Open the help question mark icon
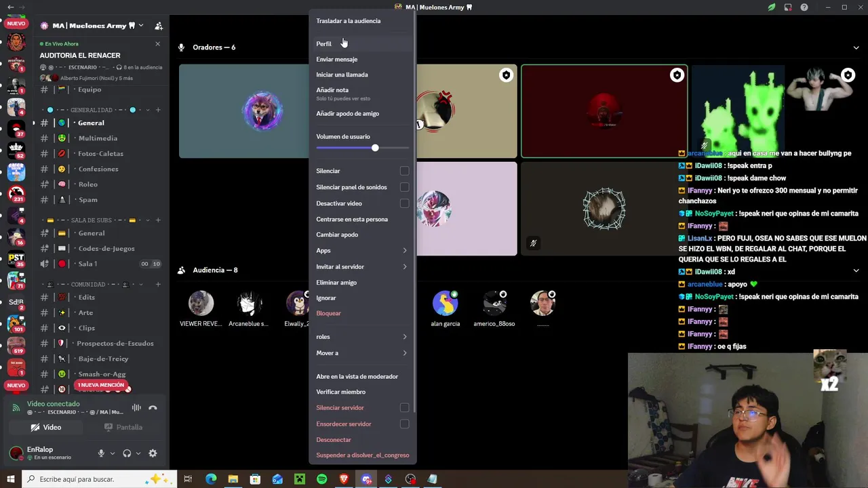 click(804, 7)
